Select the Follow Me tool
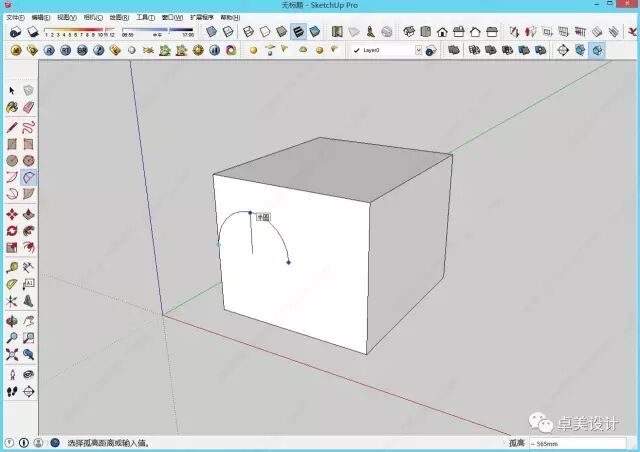The height and width of the screenshot is (452, 640). pyautogui.click(x=29, y=231)
